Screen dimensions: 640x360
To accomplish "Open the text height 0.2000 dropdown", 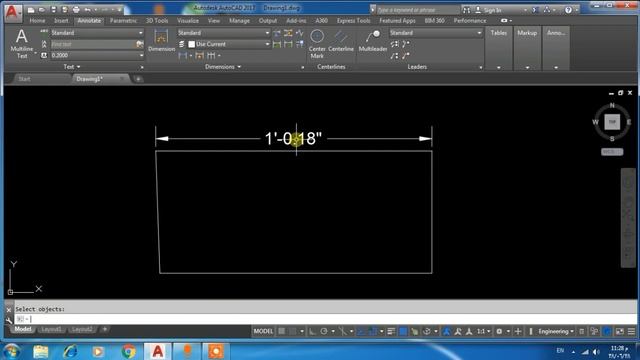I will (97, 55).
